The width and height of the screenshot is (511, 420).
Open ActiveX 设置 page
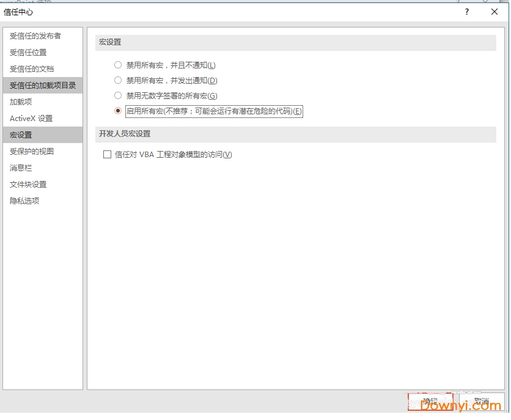point(31,119)
